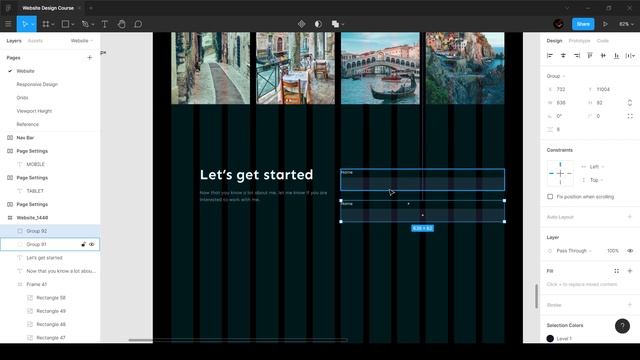Image resolution: width=640 pixels, height=360 pixels.
Task: Click the Fill styles four-dot icon
Action: click(x=617, y=271)
